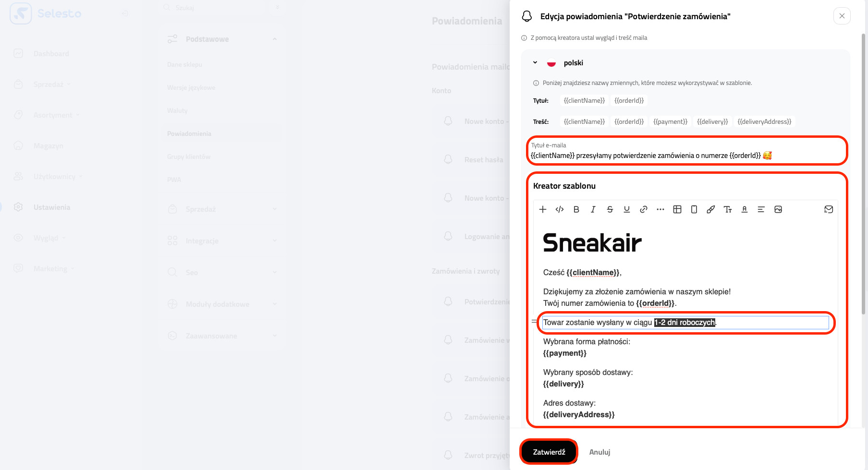Click the mobile preview icon
Image resolution: width=868 pixels, height=470 pixels.
(694, 209)
